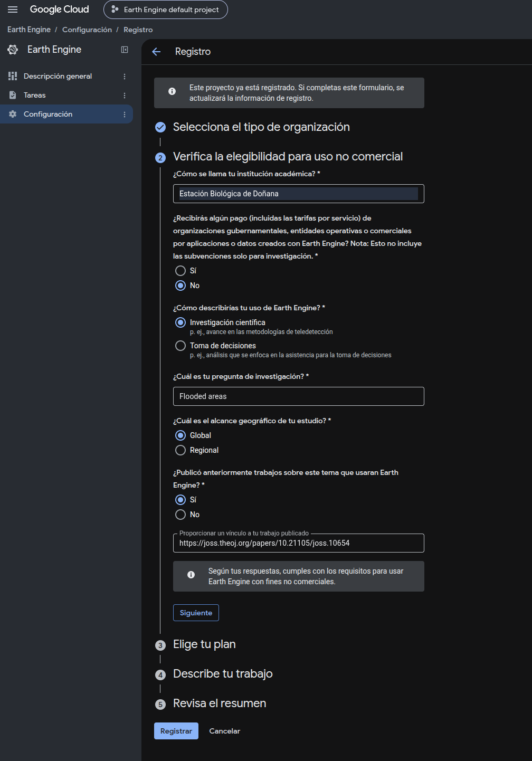Click the Configuración gear icon
The image size is (532, 761).
click(x=13, y=114)
